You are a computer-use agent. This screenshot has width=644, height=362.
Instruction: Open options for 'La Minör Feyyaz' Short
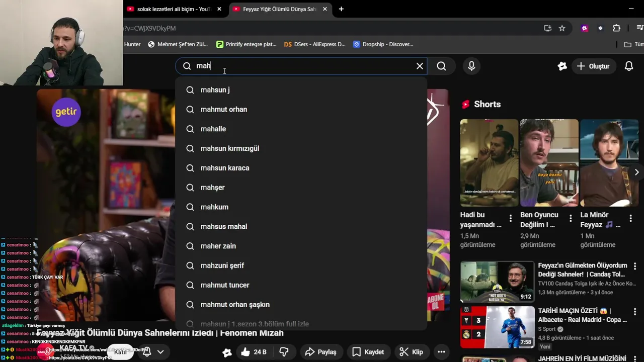pyautogui.click(x=631, y=218)
